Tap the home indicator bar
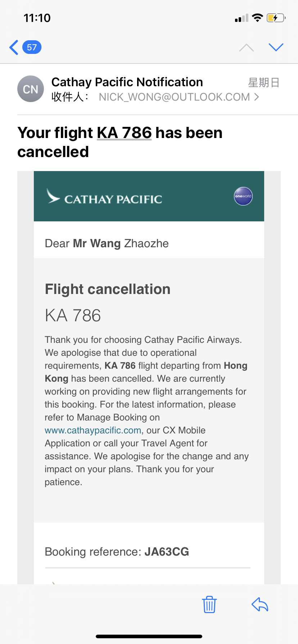The height and width of the screenshot is (644, 298). (x=149, y=636)
